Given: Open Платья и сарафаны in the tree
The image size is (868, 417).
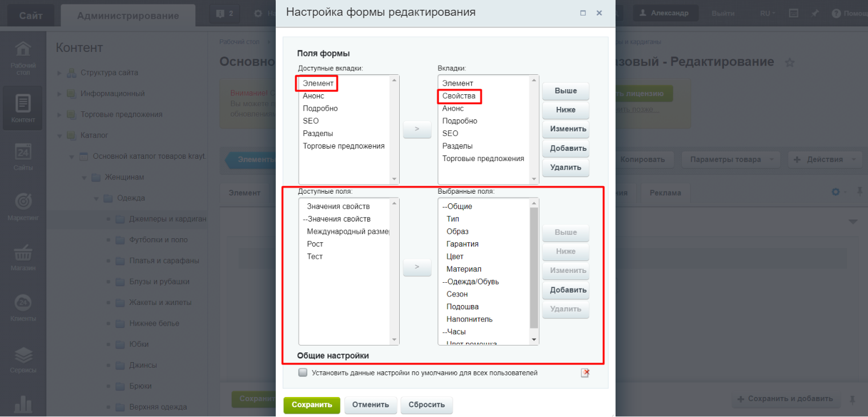Looking at the screenshot, I should [164, 260].
